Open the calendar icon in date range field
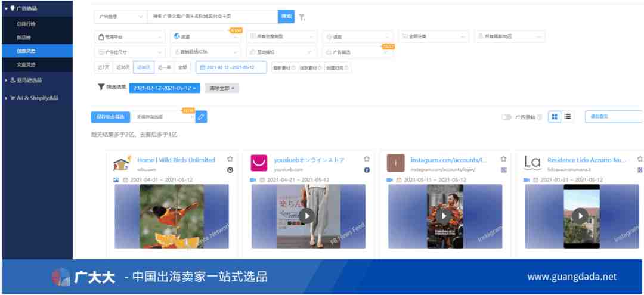The width and height of the screenshot is (644, 295). (203, 67)
